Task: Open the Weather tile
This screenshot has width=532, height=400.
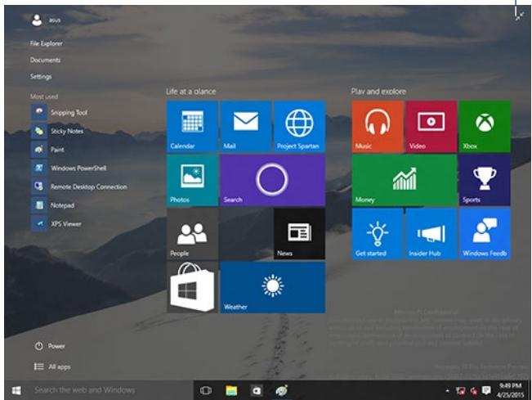Action: (x=273, y=287)
